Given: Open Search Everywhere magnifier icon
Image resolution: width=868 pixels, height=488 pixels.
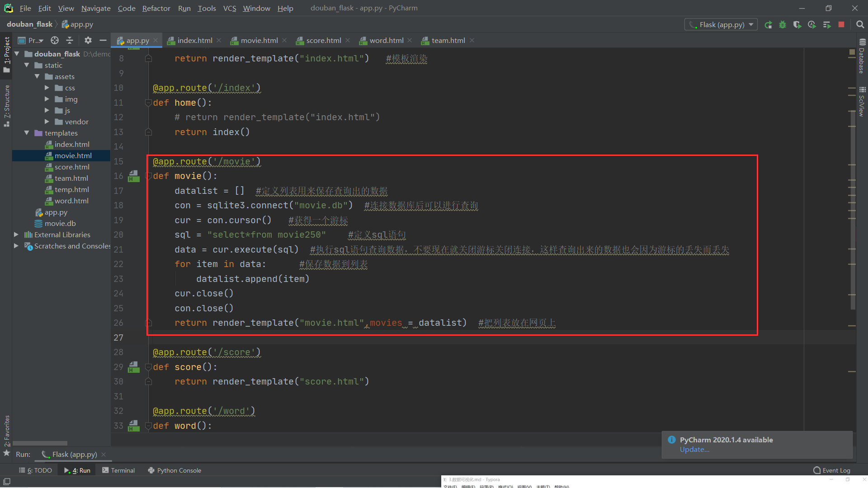Looking at the screenshot, I should (x=860, y=25).
